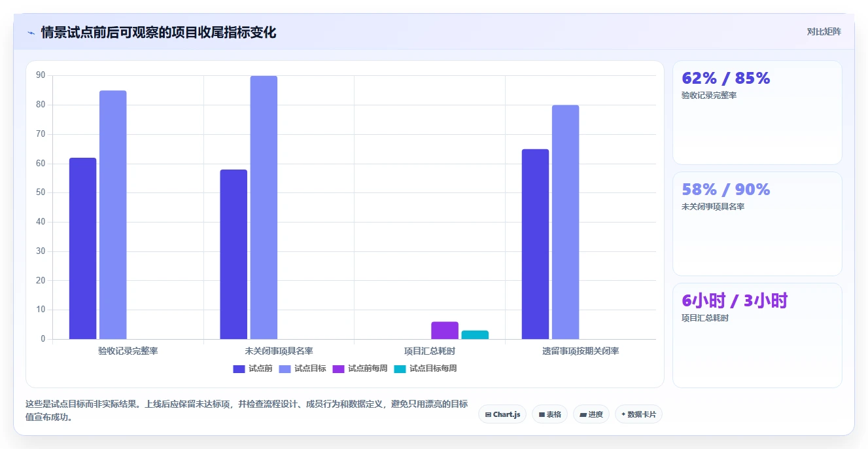Select the 进度 tag chip

[x=591, y=414]
